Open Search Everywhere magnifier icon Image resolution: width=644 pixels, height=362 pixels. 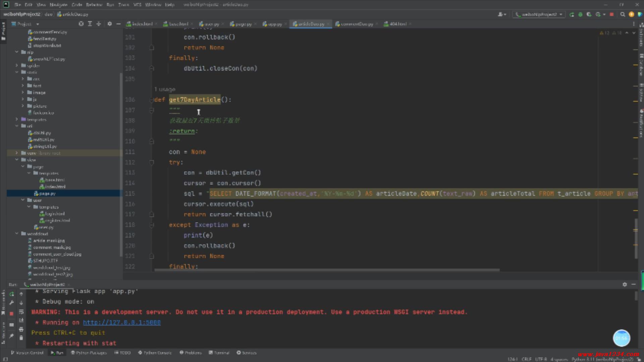pyautogui.click(x=623, y=14)
